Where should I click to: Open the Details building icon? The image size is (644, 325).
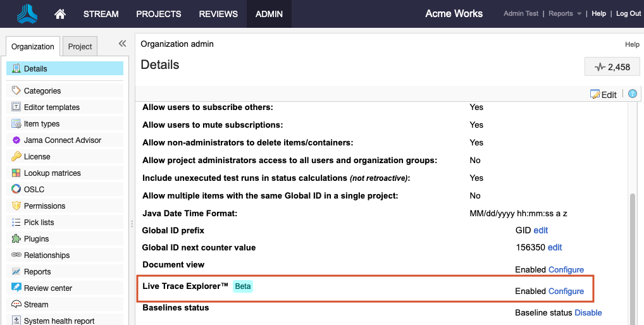click(16, 68)
